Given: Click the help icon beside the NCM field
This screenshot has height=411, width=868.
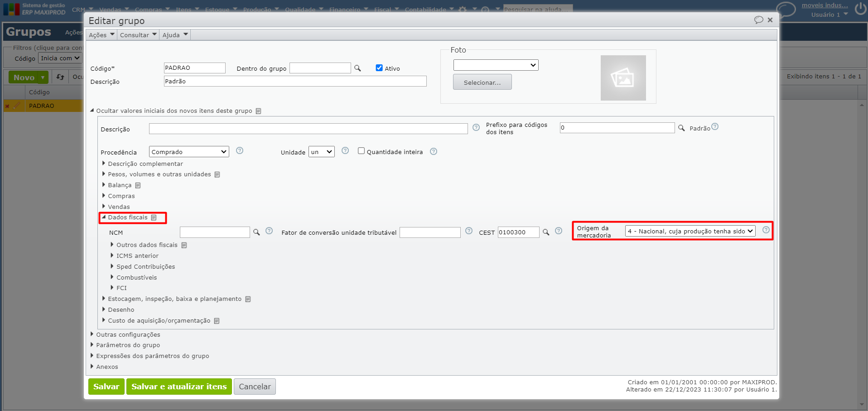Looking at the screenshot, I should coord(269,231).
